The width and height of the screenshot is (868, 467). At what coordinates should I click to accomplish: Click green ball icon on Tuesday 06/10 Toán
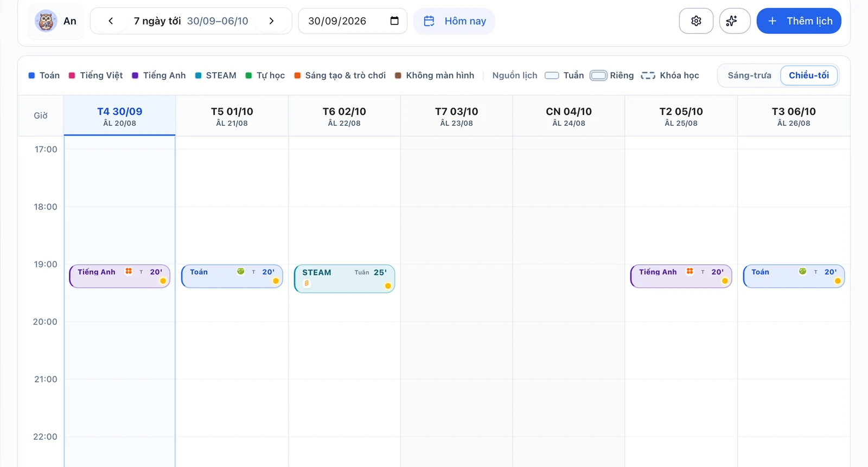(x=802, y=271)
